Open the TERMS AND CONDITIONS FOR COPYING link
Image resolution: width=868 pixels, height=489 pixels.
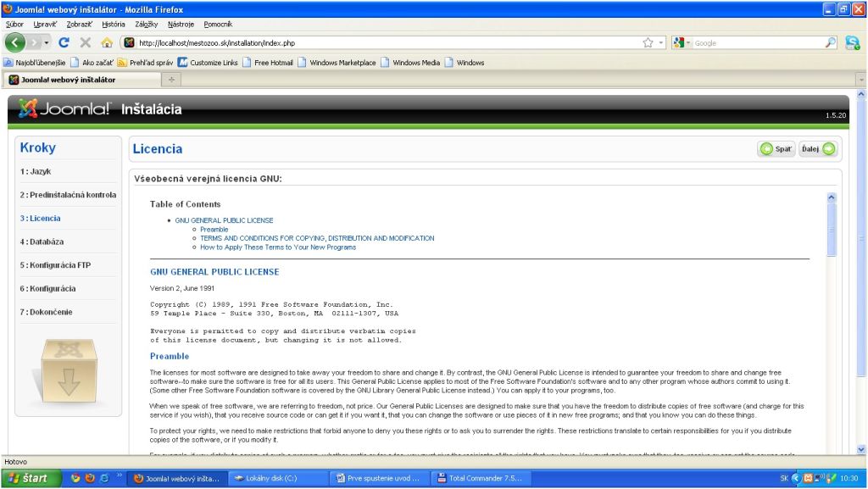coord(317,238)
